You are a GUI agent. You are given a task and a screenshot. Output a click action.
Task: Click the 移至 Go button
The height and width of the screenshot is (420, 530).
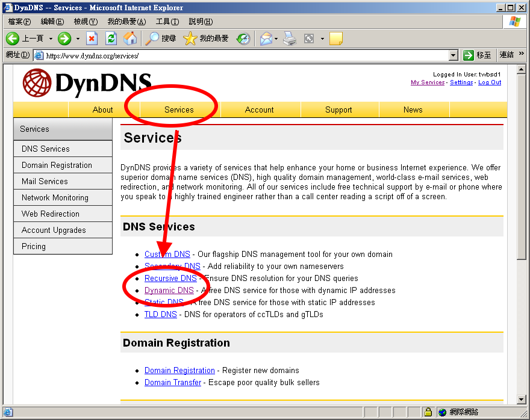478,55
